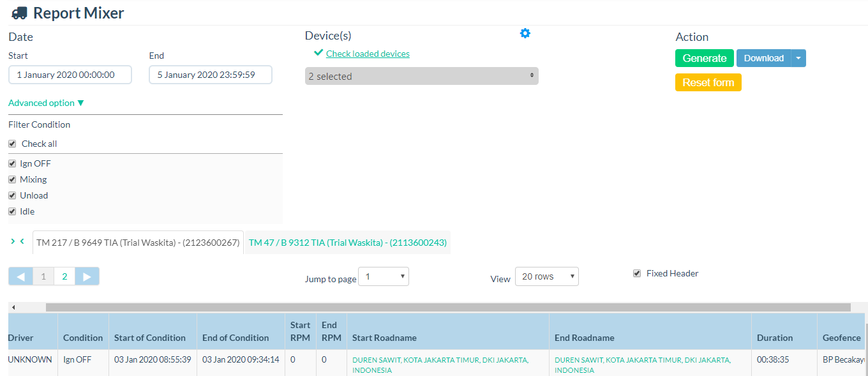
Task: Disable the Fixed Header checkbox
Action: tap(636, 273)
